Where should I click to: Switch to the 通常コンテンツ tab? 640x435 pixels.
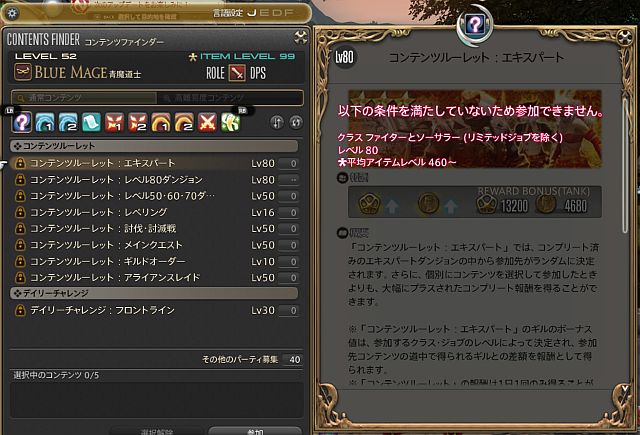(x=84, y=98)
